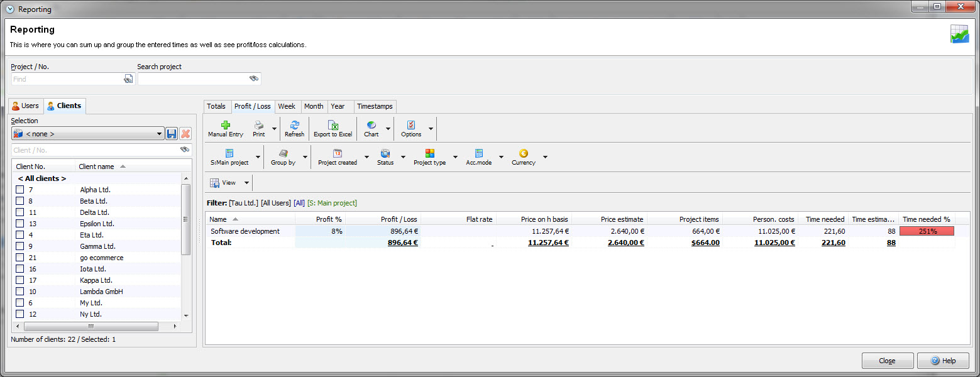Click the Help button
The image size is (980, 377).
(942, 361)
